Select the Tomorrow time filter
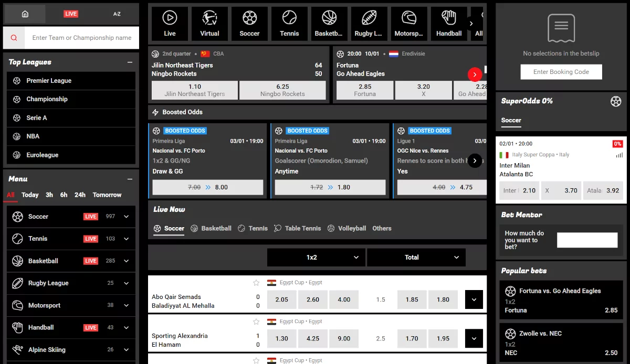 107,195
